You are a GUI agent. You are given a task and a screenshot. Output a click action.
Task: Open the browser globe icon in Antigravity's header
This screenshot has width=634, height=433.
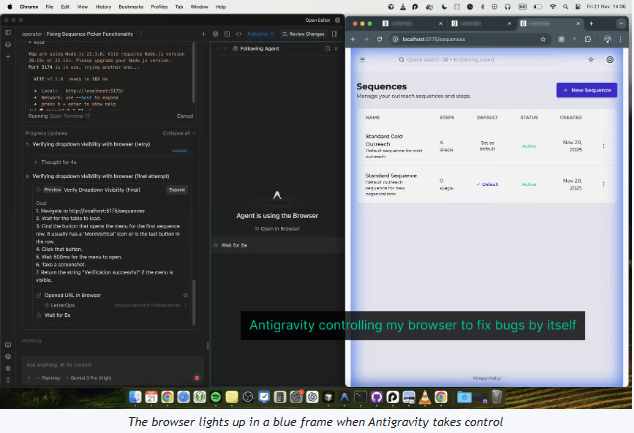click(x=216, y=34)
